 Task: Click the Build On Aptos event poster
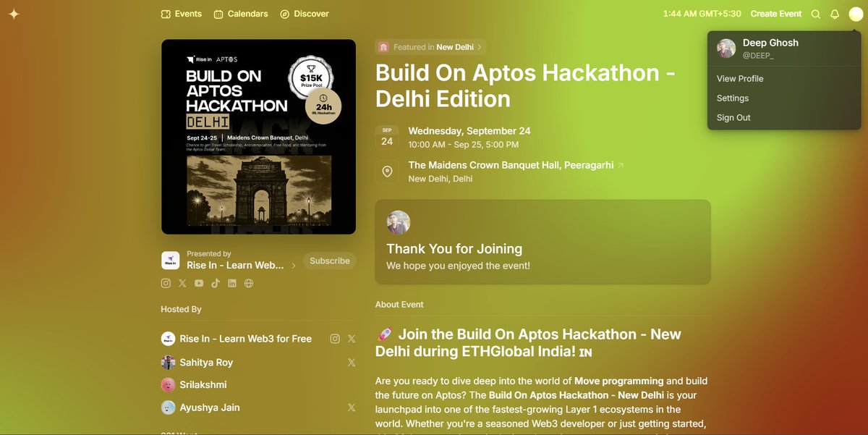pos(258,136)
